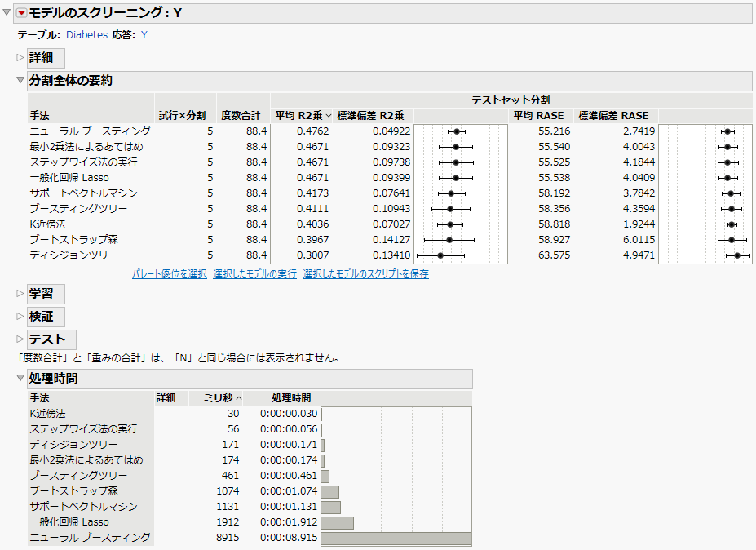Click the 0.14127 standard deviation value
The height and width of the screenshot is (550, 756).
[x=391, y=239]
